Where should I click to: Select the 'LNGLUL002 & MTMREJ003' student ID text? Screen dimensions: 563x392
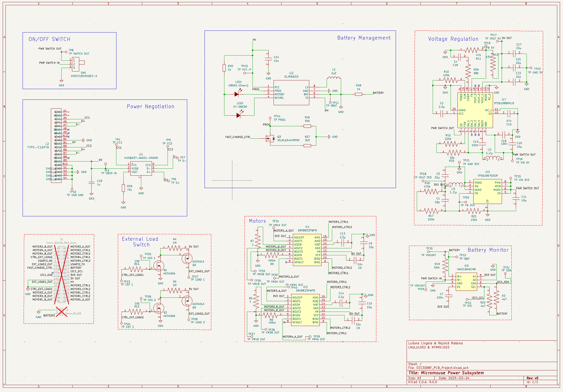pyautogui.click(x=429, y=347)
